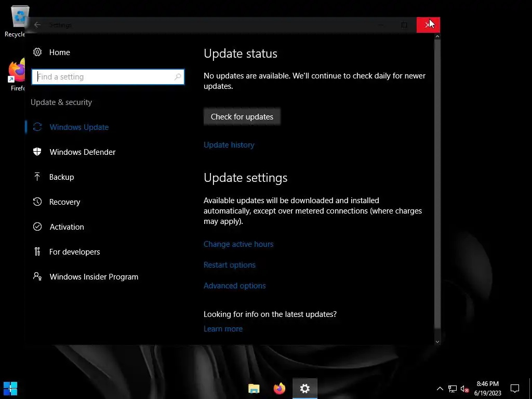Open File Explorer from the taskbar
This screenshot has height=399, width=532.
(254, 389)
